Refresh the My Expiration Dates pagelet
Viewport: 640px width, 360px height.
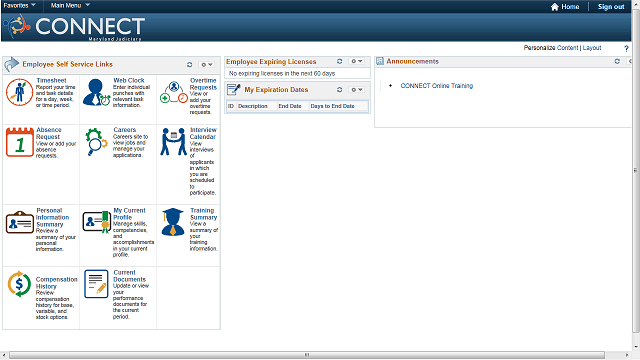pos(340,89)
